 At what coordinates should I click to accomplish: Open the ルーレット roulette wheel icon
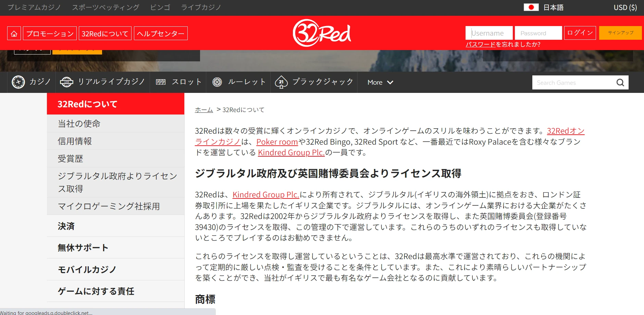[x=217, y=82]
